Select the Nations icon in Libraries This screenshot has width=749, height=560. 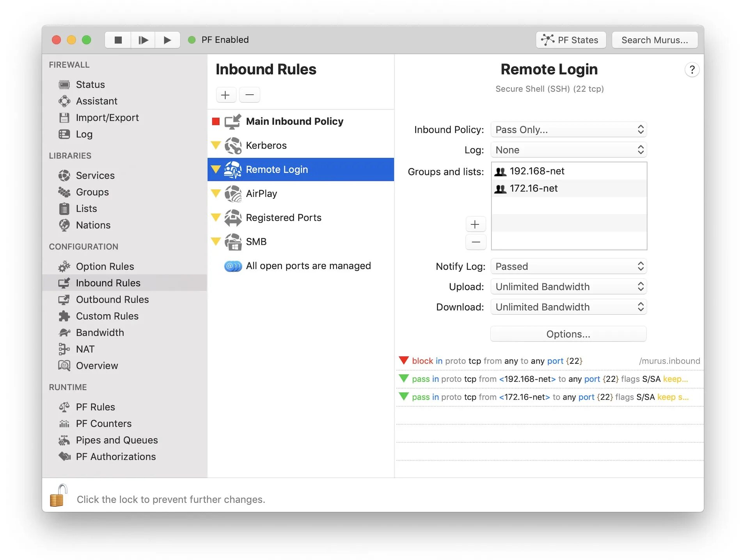click(65, 225)
